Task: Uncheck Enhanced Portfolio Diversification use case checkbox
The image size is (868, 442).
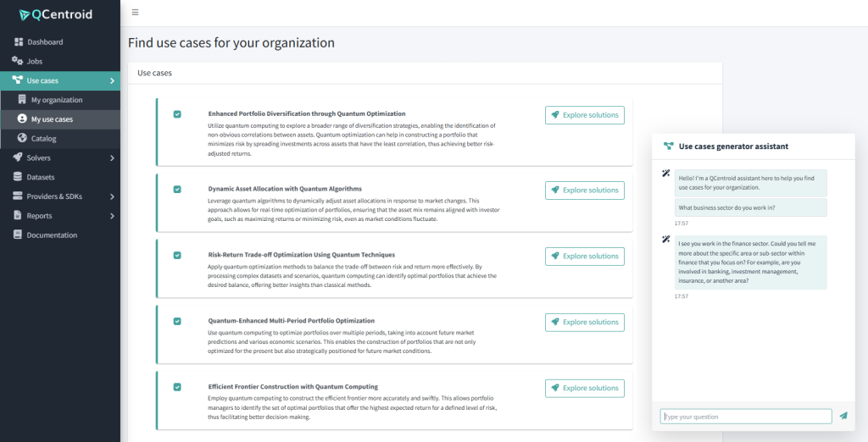Action: coord(177,114)
